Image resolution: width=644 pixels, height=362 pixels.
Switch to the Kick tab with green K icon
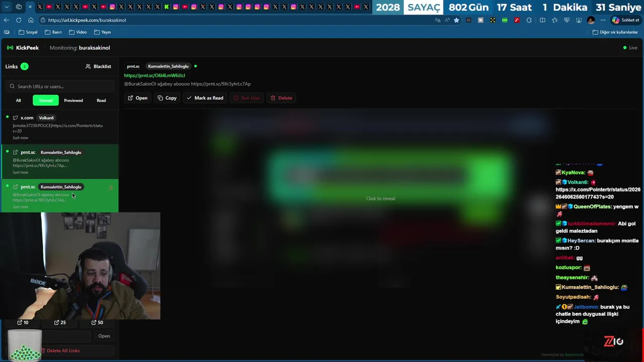(167, 7)
